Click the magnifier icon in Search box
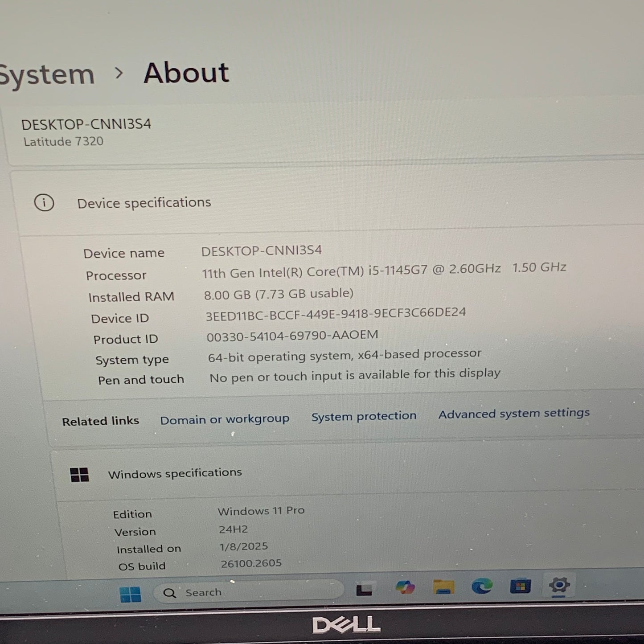This screenshot has width=644, height=644. tap(169, 593)
